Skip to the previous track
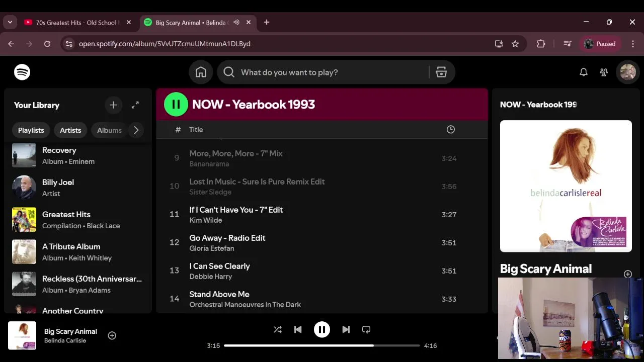 coord(298,330)
